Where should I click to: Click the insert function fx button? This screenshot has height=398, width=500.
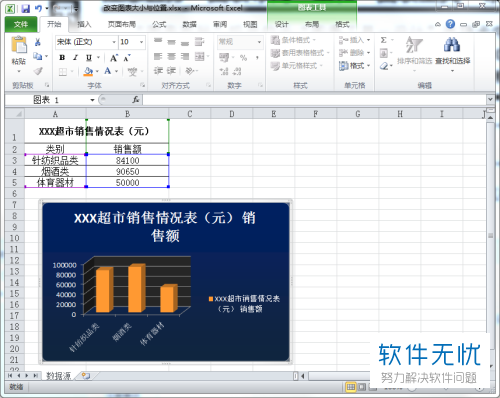[136, 100]
